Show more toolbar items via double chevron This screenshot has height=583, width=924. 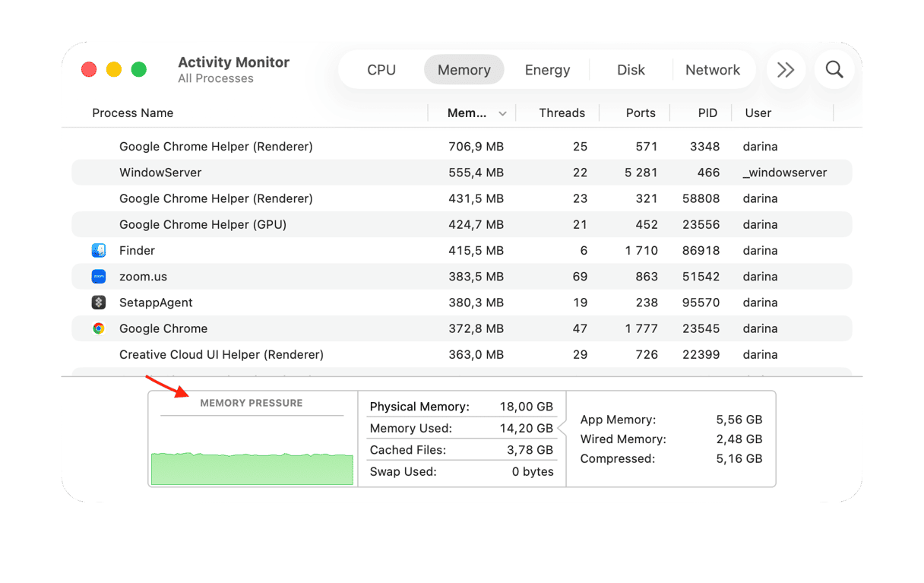[786, 70]
